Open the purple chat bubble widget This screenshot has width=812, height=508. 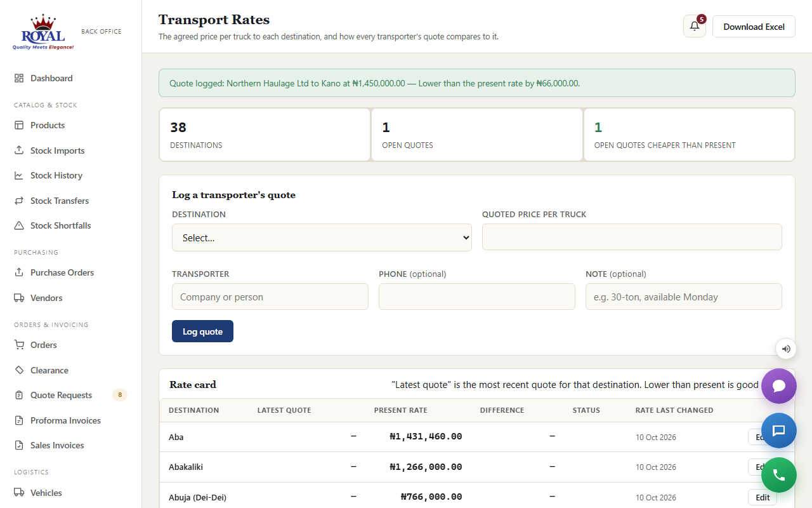(779, 386)
